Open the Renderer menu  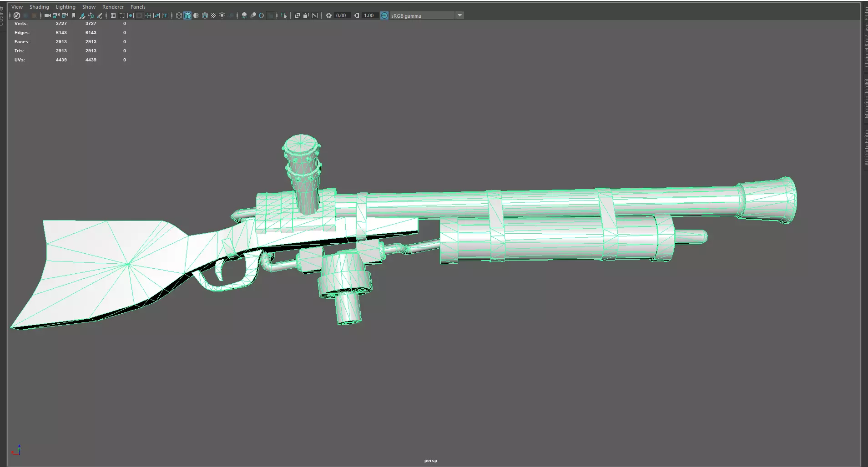point(113,7)
